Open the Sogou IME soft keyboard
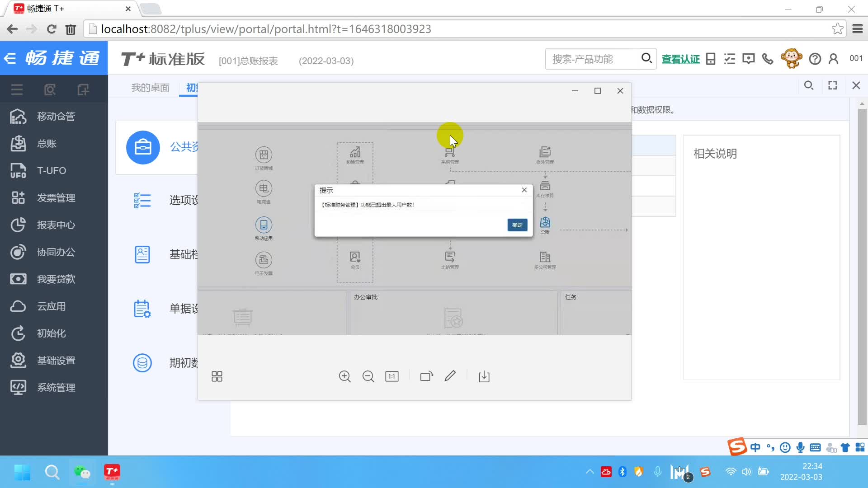 pos(815,447)
